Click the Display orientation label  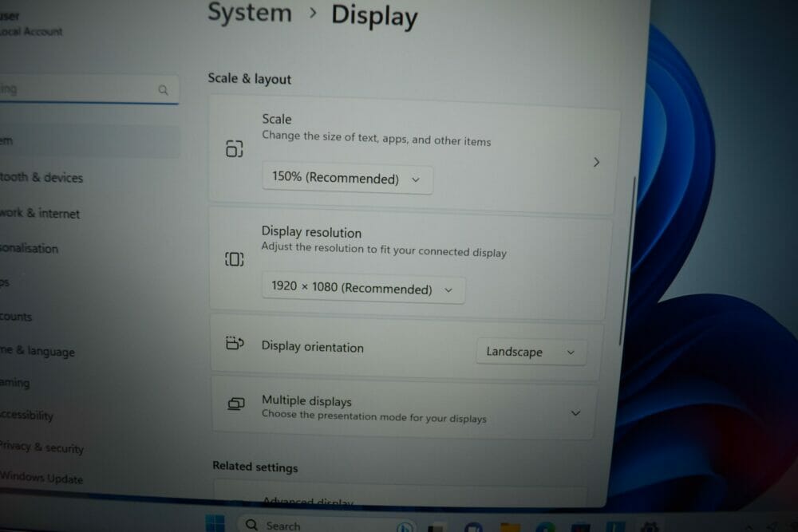(x=313, y=347)
